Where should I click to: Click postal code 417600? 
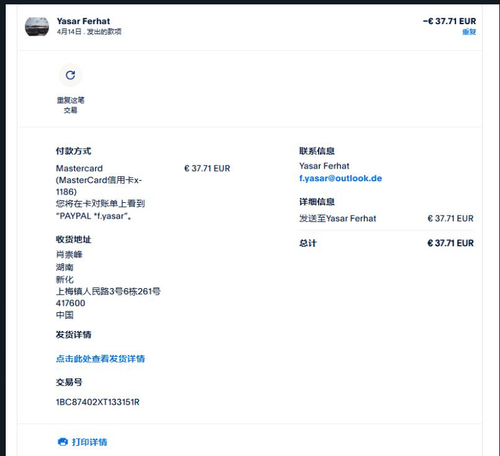click(70, 303)
